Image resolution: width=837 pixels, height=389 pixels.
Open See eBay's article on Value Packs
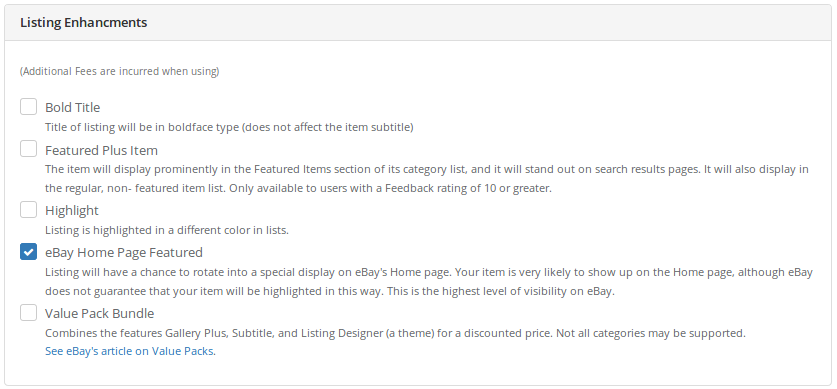pyautogui.click(x=130, y=351)
